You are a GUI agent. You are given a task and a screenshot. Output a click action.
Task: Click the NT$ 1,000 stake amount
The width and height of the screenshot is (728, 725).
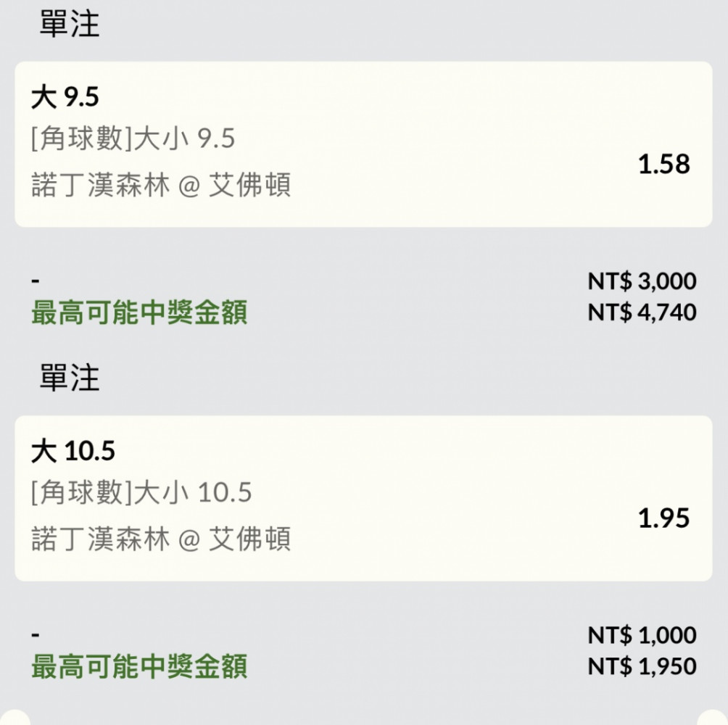[642, 634]
